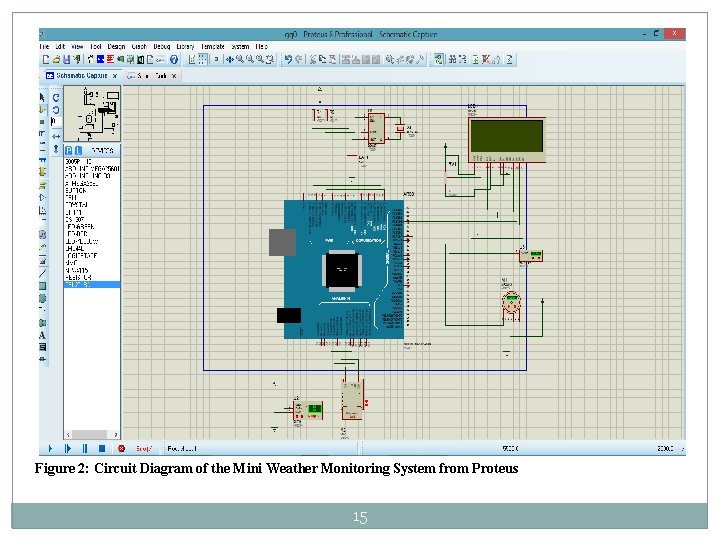The height and width of the screenshot is (540, 720).
Task: Open the Design menu
Action: [116, 46]
